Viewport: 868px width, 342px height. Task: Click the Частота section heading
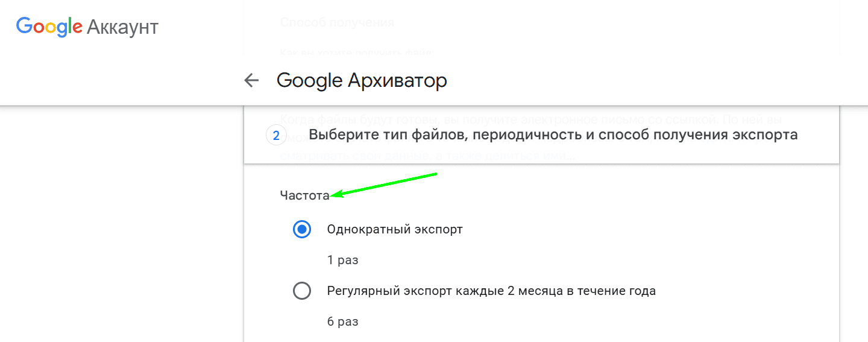click(304, 195)
